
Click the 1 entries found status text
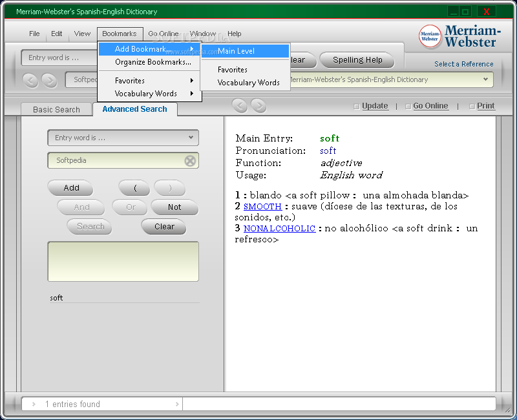(x=72, y=404)
